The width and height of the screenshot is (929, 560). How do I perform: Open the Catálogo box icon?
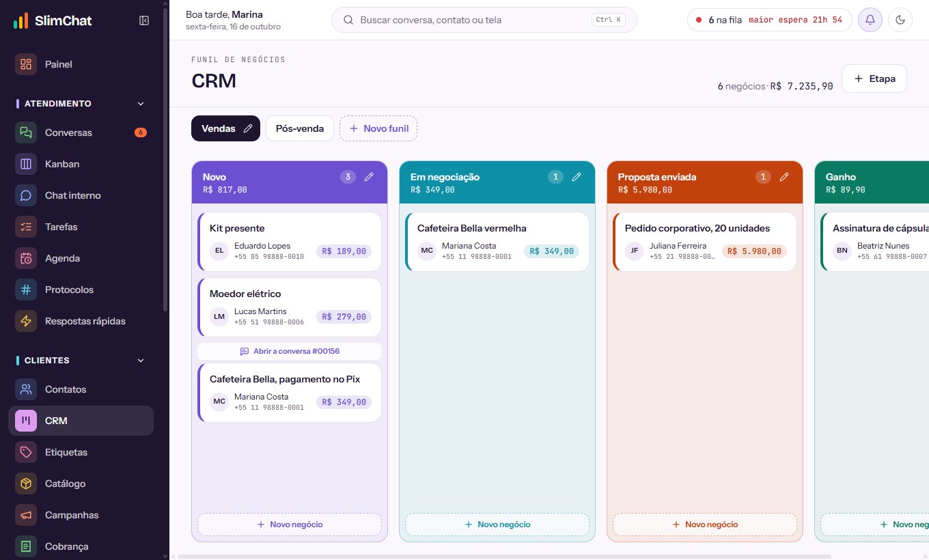(x=26, y=484)
